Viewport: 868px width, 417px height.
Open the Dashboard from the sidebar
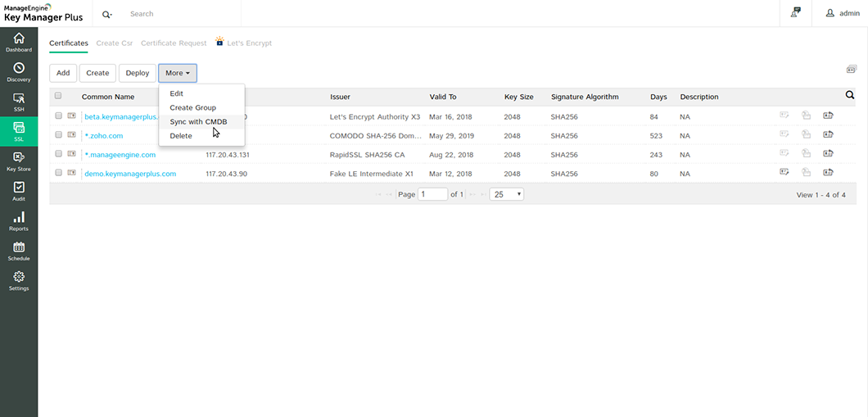click(19, 43)
